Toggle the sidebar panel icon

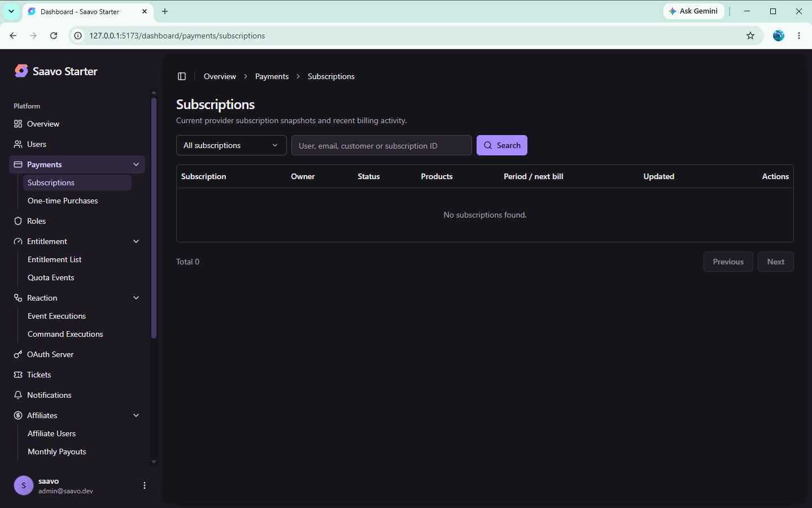pos(182,76)
